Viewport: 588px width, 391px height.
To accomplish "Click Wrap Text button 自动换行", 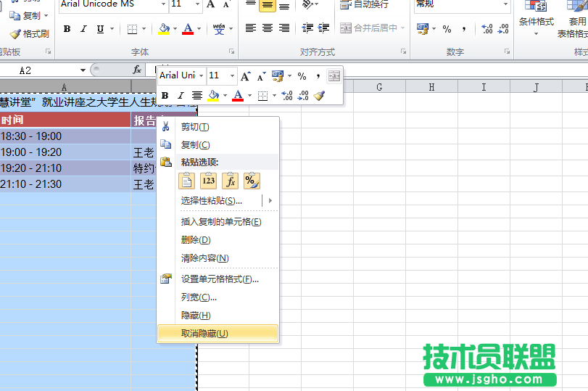I will click(x=364, y=4).
